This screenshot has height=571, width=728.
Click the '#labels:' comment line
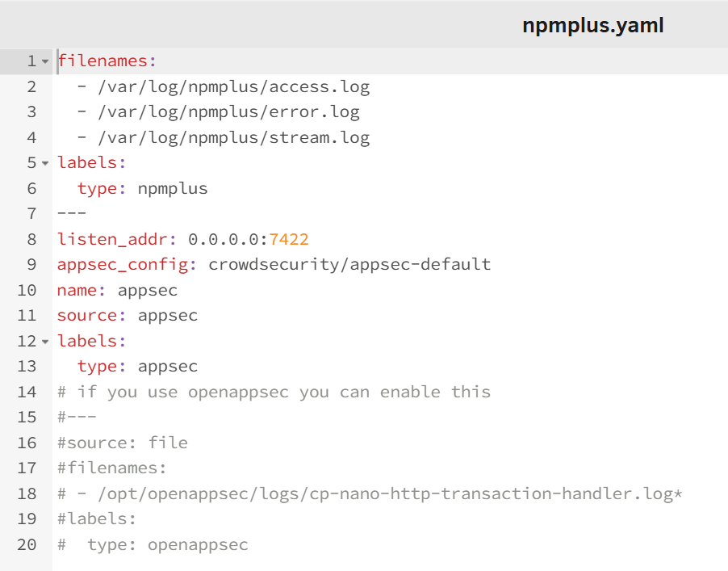[x=97, y=519]
